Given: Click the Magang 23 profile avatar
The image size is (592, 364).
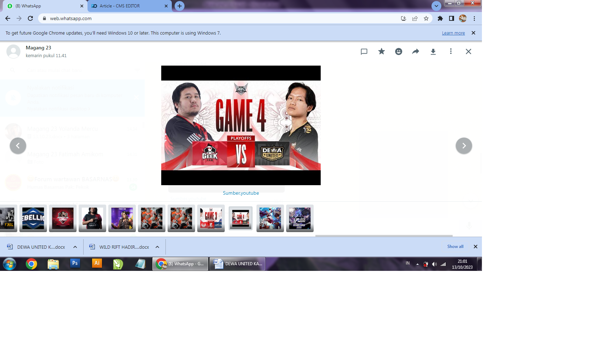Looking at the screenshot, I should pyautogui.click(x=13, y=51).
